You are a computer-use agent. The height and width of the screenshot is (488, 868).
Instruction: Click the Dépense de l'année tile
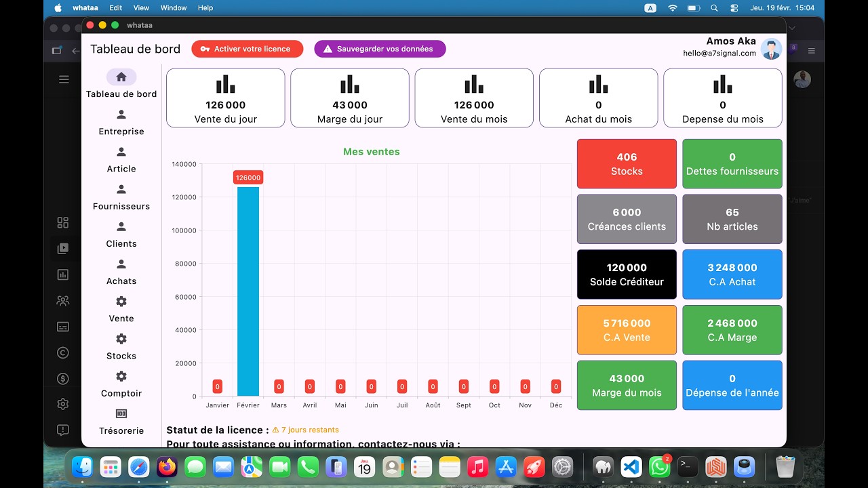coord(732,385)
